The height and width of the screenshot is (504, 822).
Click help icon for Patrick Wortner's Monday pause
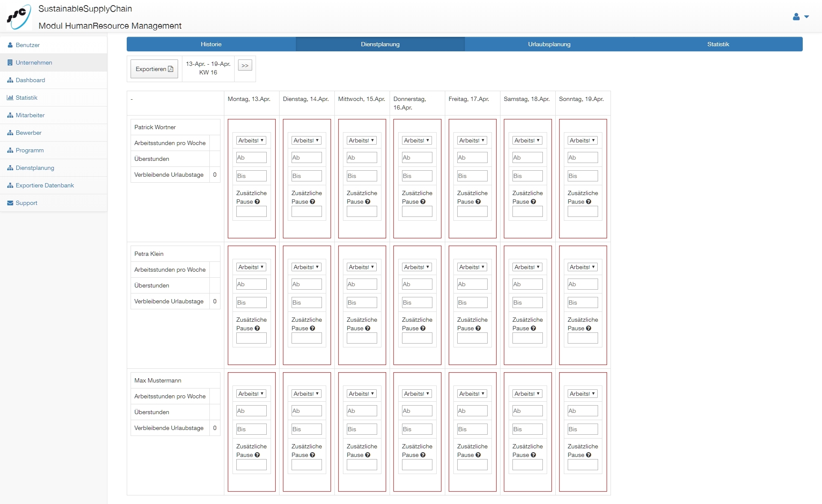pos(257,202)
